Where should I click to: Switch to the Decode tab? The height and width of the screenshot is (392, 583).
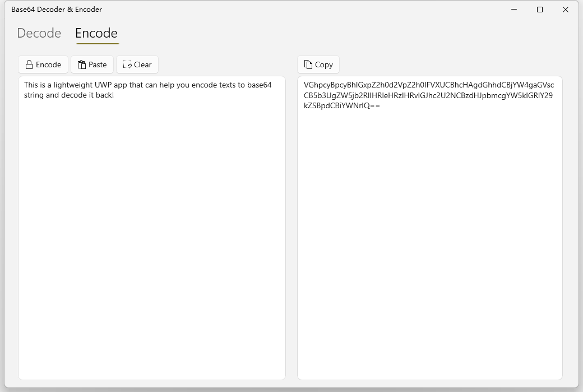tap(39, 33)
